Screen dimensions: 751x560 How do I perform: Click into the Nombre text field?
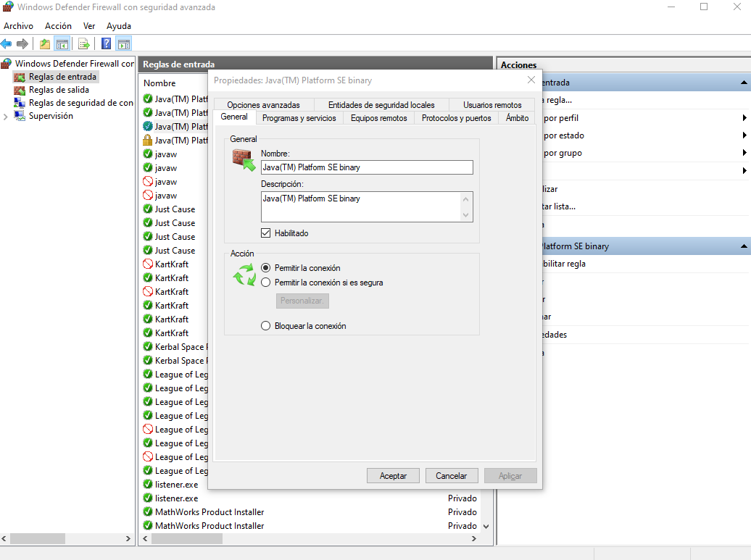point(367,167)
